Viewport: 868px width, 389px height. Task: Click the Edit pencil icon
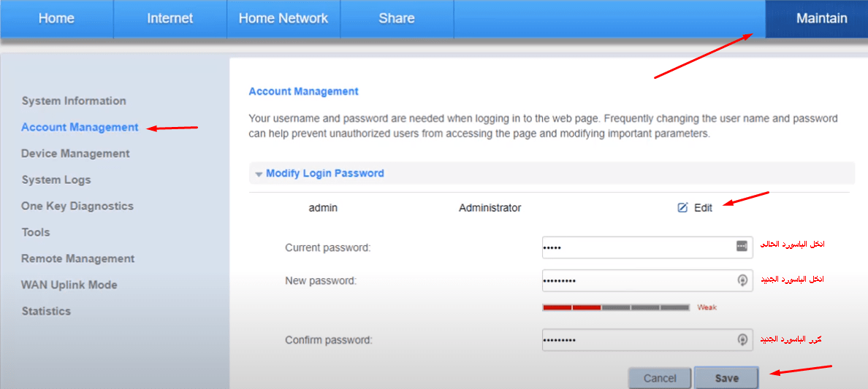pyautogui.click(x=682, y=208)
